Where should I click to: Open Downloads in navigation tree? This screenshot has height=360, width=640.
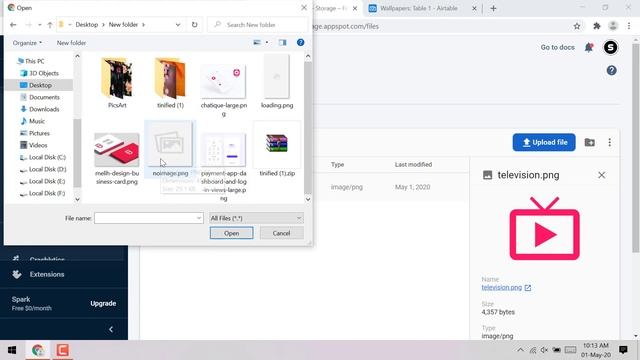click(40, 109)
